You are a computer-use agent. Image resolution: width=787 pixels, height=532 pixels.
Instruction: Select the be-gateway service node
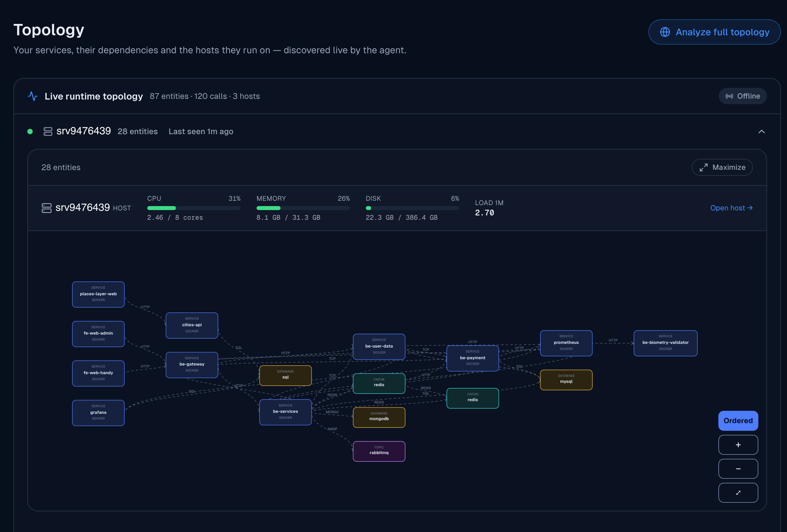point(192,365)
